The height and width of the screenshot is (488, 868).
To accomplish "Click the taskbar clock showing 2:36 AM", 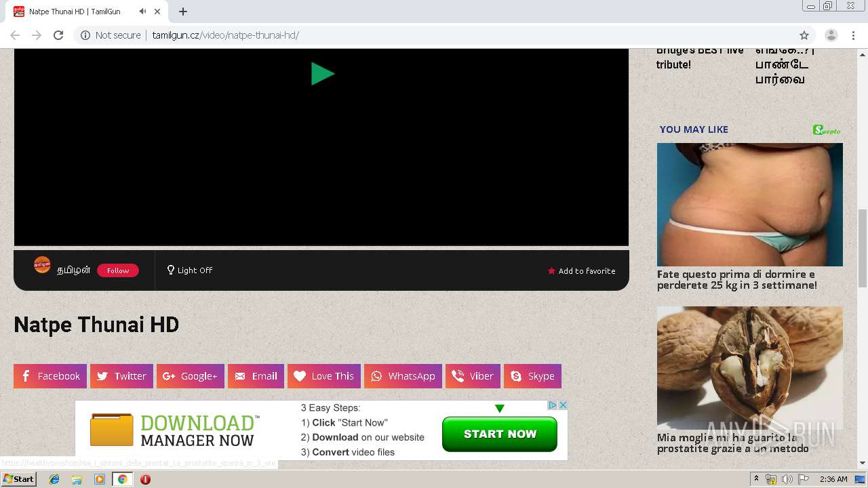I will tap(833, 479).
